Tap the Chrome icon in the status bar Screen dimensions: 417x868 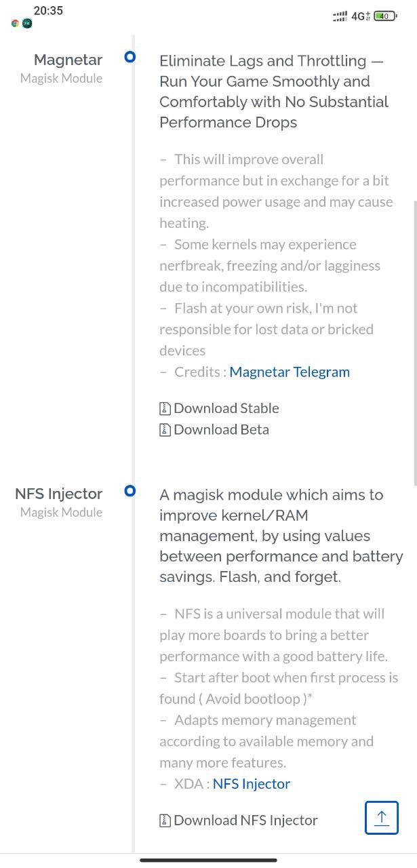[x=15, y=23]
